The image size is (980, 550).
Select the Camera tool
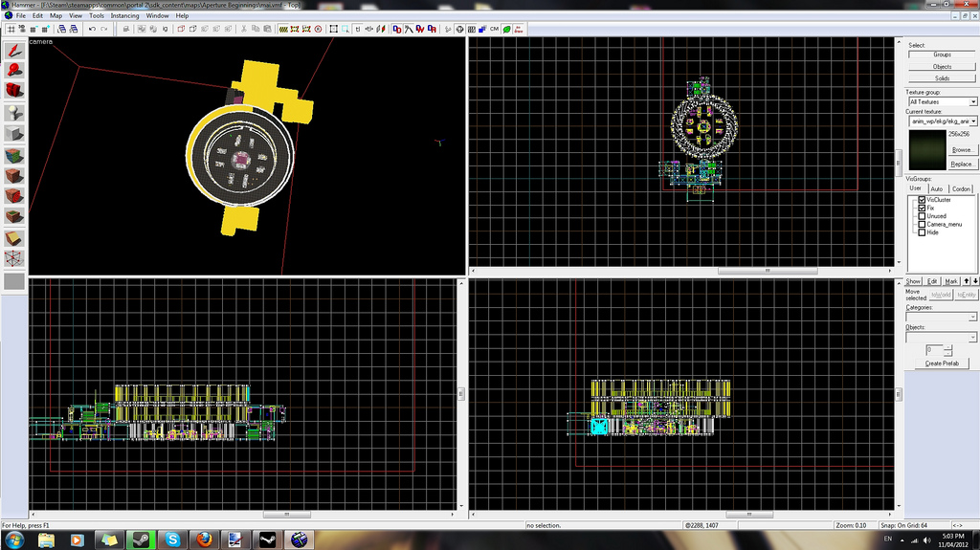click(14, 90)
